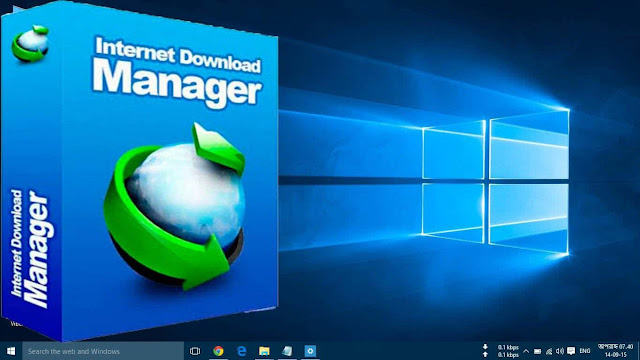Open Microsoft Edge from the taskbar

pyautogui.click(x=242, y=351)
